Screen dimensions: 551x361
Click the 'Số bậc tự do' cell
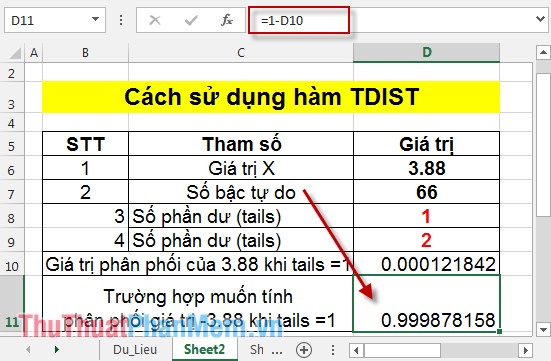(241, 192)
